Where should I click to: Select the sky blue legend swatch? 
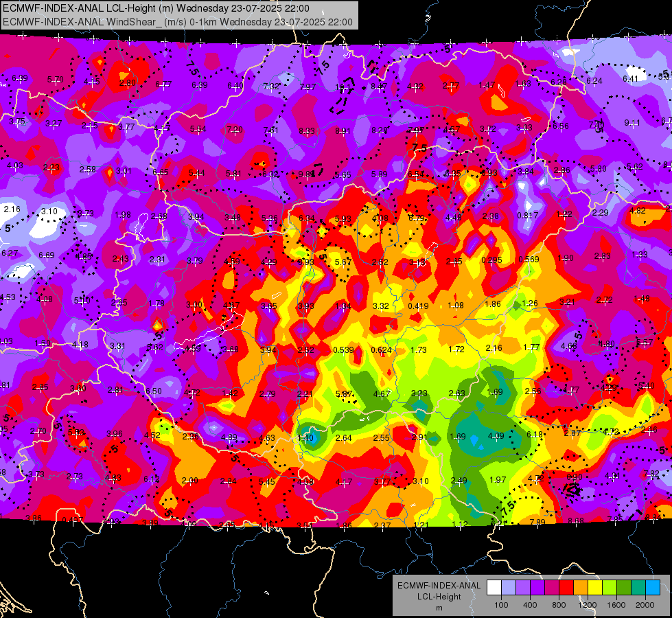(653, 587)
